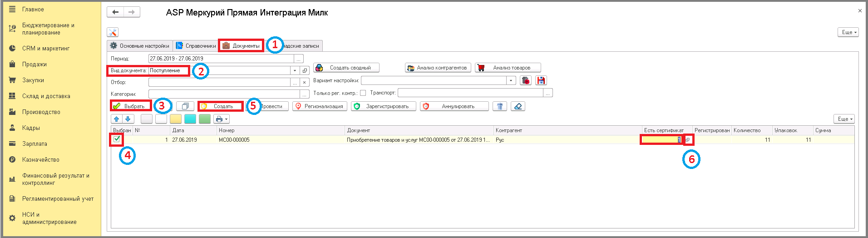Open Производство sidebar section

pyautogui.click(x=41, y=112)
